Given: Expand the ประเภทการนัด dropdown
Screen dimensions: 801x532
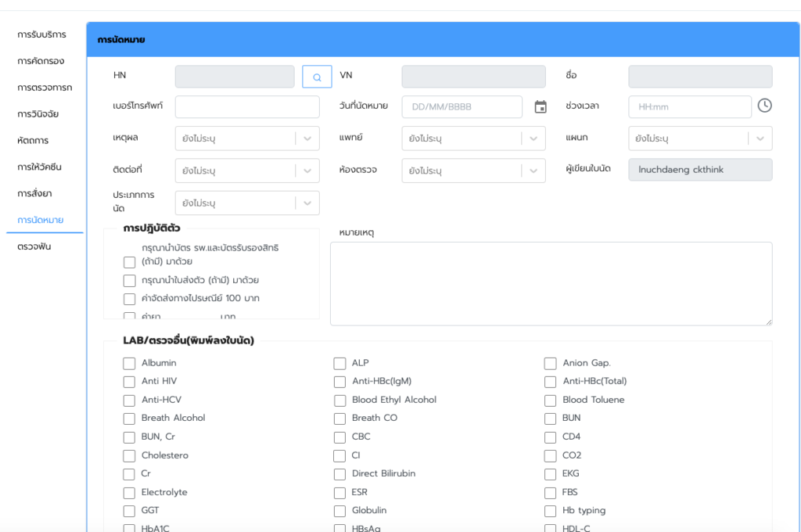Looking at the screenshot, I should 307,203.
